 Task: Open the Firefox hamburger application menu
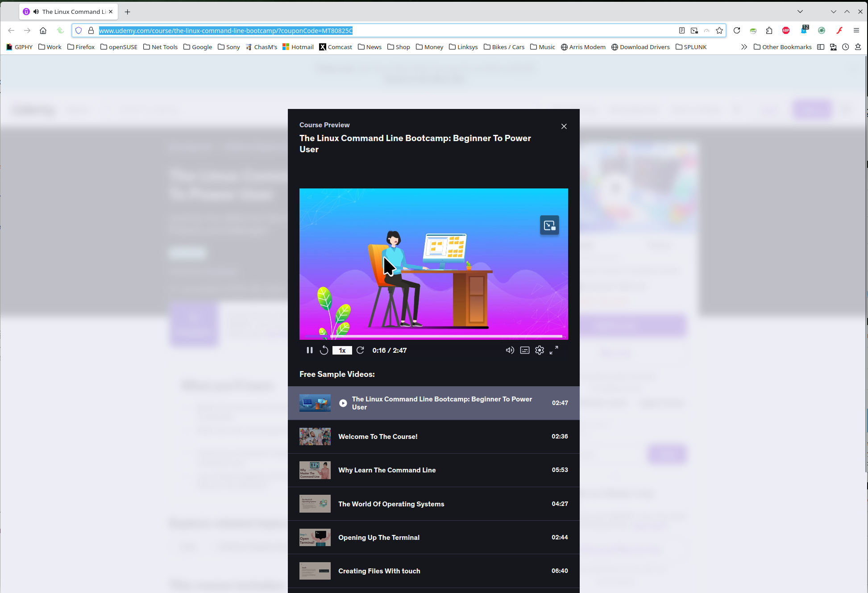(856, 30)
